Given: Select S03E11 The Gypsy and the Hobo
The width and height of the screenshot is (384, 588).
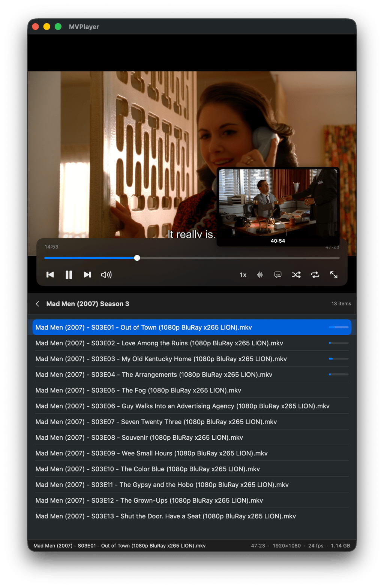Looking at the screenshot, I should click(192, 485).
